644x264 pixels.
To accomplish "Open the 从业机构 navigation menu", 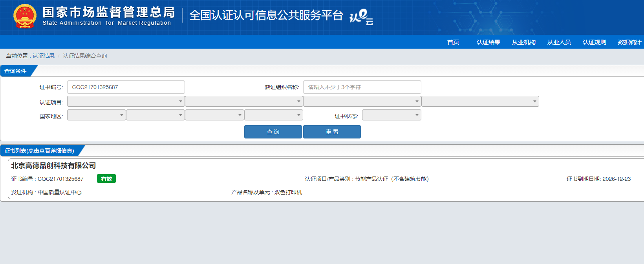I will (524, 42).
